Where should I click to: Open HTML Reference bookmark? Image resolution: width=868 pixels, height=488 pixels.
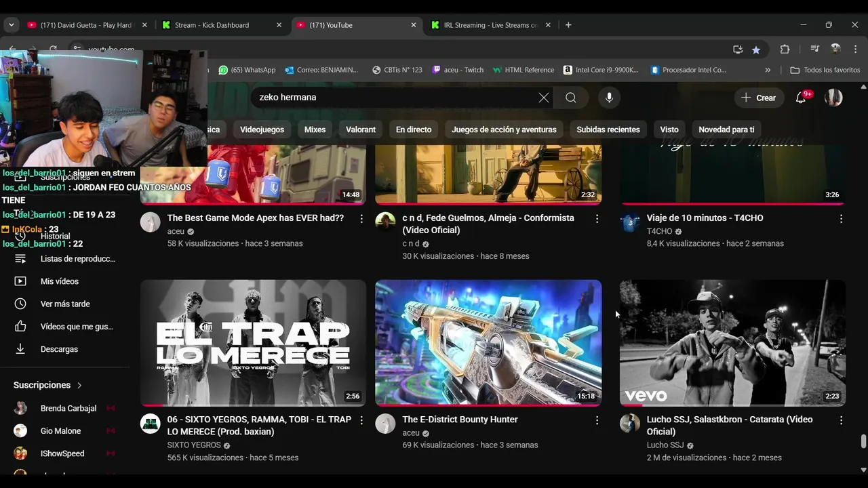tap(523, 70)
